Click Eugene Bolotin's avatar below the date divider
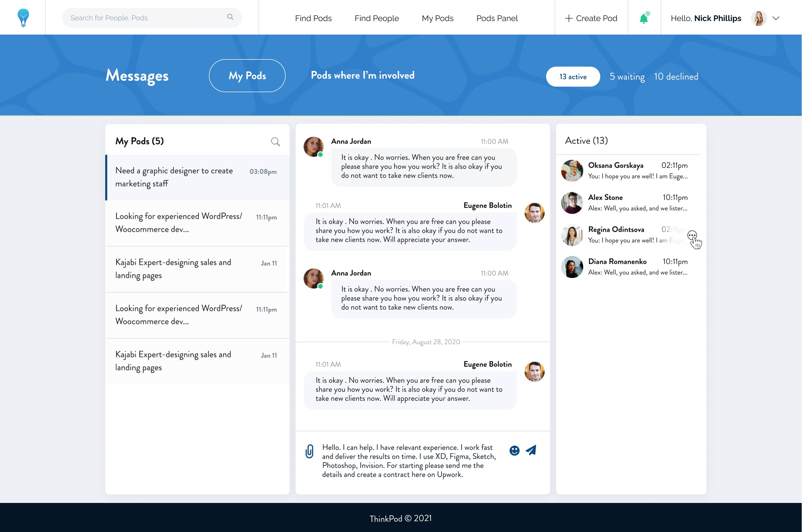This screenshot has height=532, width=802. (534, 371)
